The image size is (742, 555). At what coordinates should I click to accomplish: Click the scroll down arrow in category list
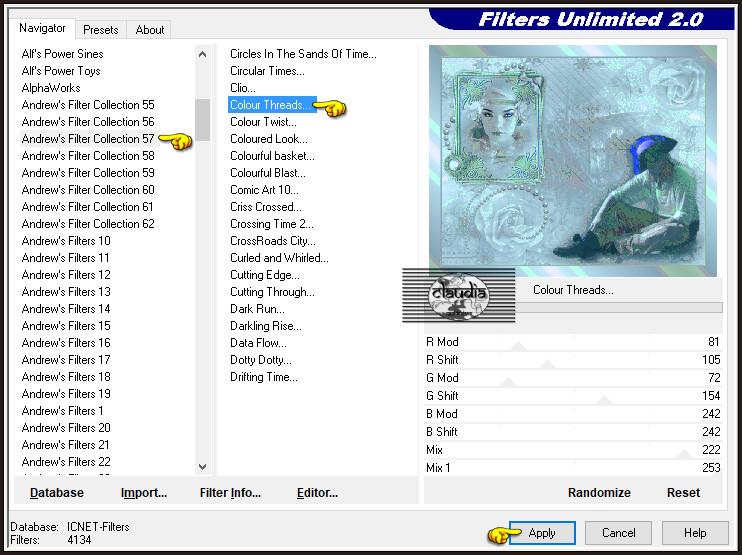203,467
